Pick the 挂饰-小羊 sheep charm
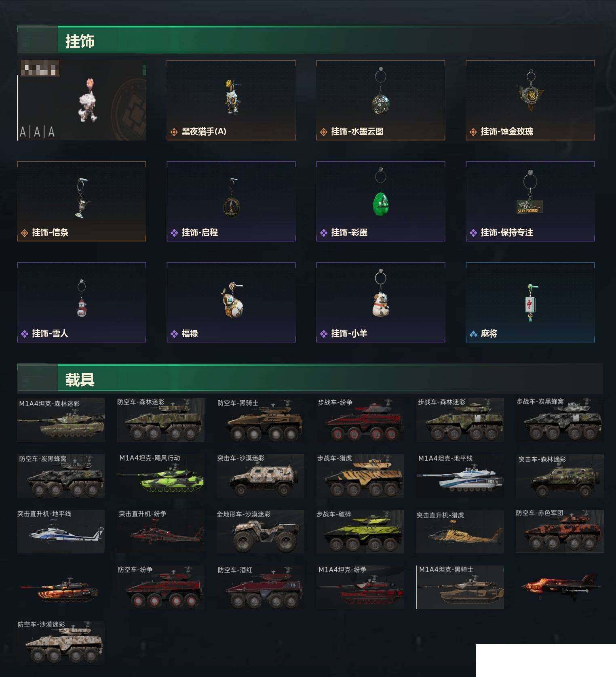The image size is (616, 677). (380, 302)
